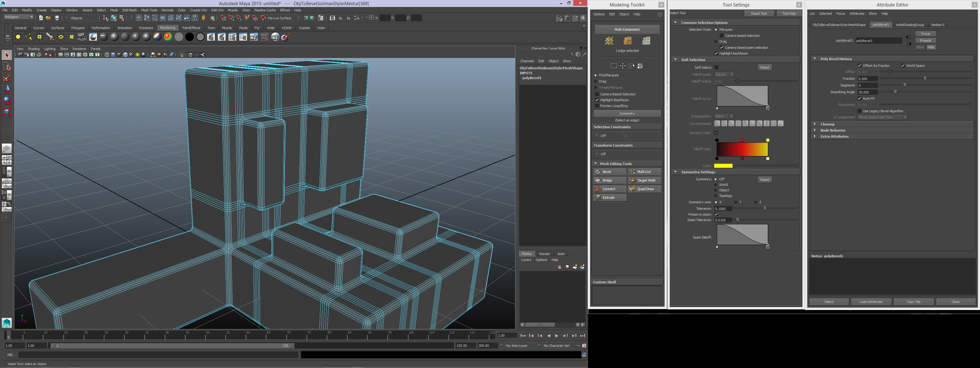This screenshot has width=980, height=368.
Task: Select the Extrude tool in Modeling Toolkit
Action: coord(609,197)
